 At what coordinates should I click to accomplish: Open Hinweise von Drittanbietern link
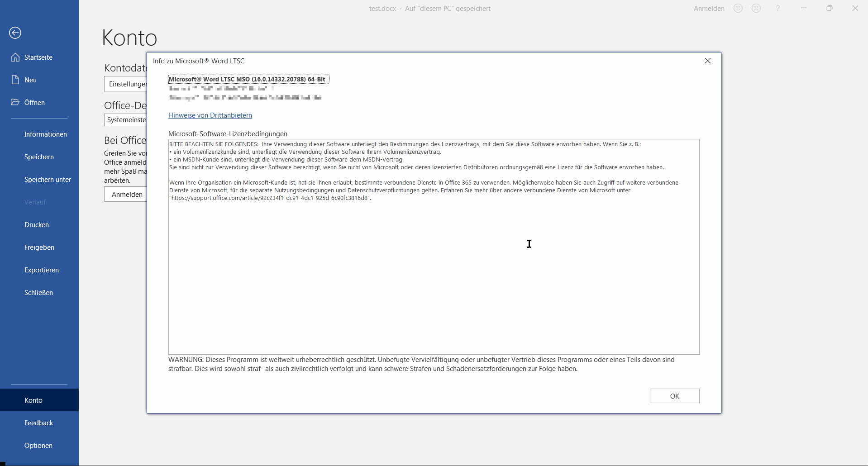210,115
